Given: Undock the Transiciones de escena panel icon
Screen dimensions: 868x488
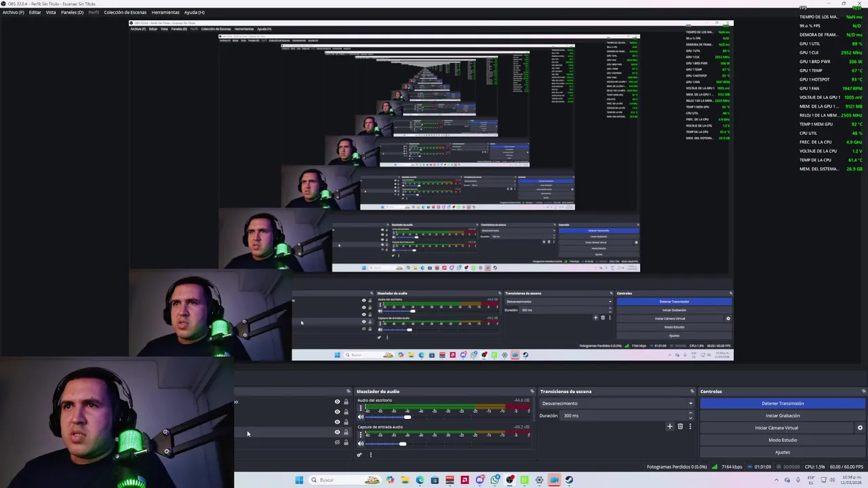Looking at the screenshot, I should (692, 391).
